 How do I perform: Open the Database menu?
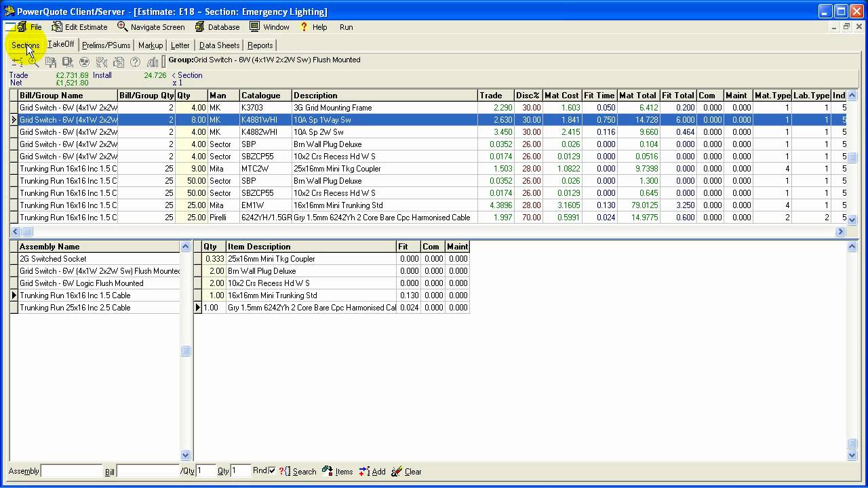[x=217, y=27]
